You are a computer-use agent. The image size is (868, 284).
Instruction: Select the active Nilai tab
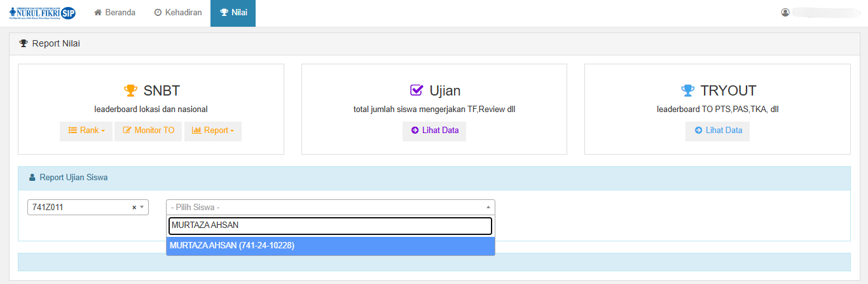coord(233,13)
